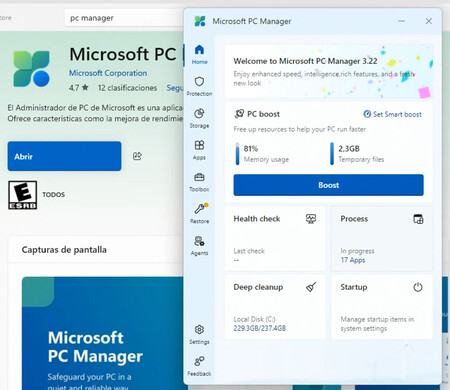This screenshot has height=390, width=450.
Task: Open the Home tab in PC Manager sidebar
Action: tap(199, 54)
